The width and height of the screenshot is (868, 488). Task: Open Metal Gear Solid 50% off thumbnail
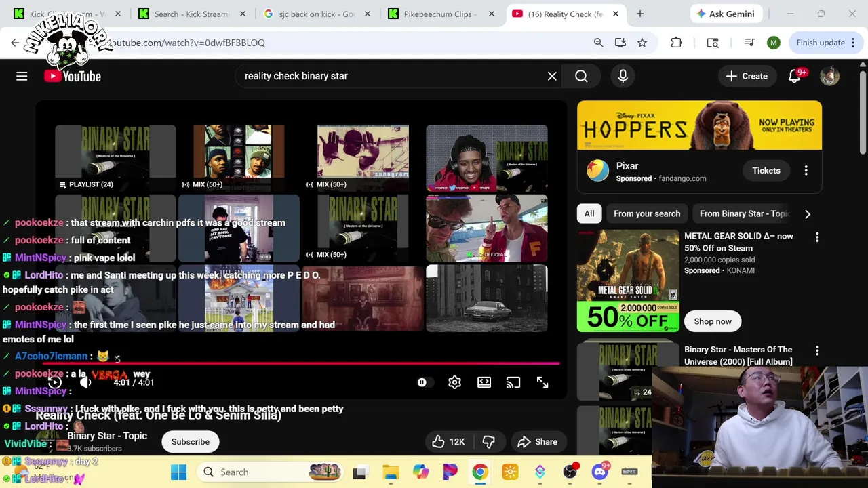pyautogui.click(x=628, y=281)
